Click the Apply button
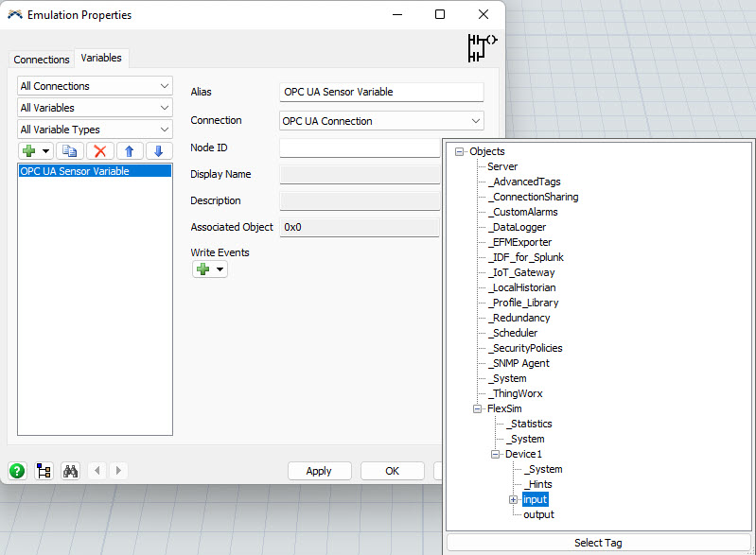This screenshot has width=756, height=555. [319, 471]
